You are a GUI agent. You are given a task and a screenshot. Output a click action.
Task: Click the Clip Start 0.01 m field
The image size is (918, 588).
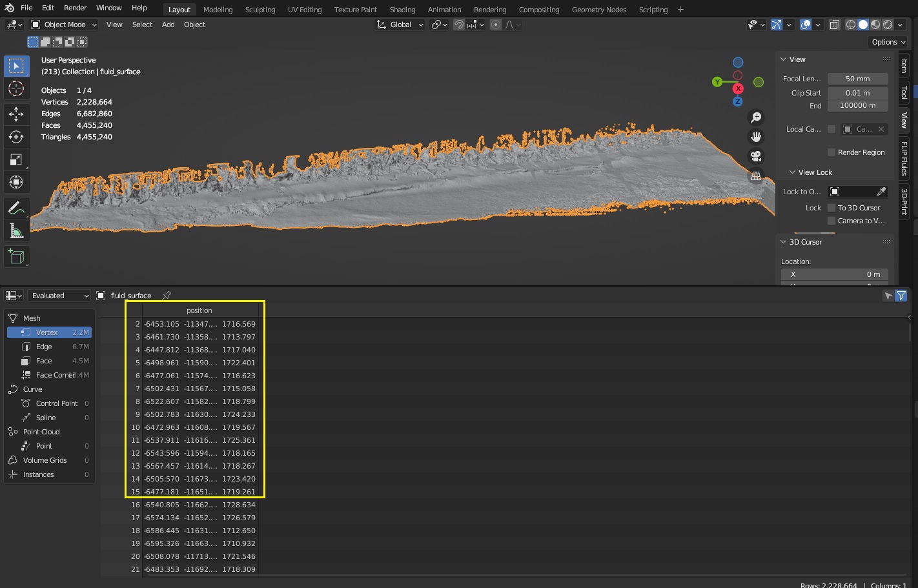[x=858, y=93]
